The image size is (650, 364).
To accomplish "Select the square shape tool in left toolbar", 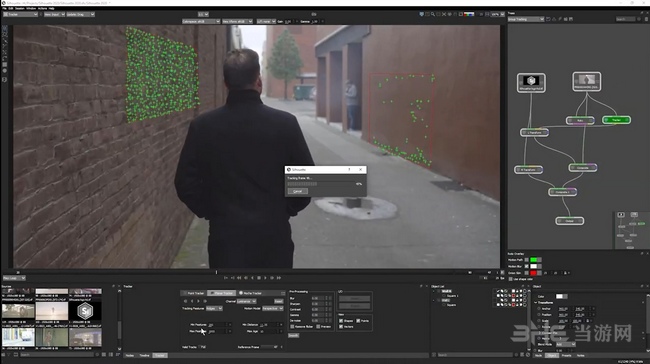I will (5, 65).
